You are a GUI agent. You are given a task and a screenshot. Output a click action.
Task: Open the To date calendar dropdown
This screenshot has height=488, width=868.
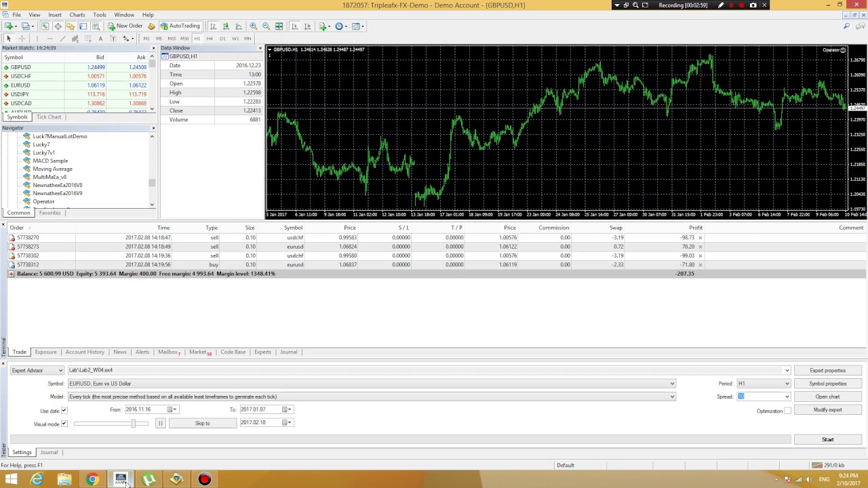click(x=287, y=409)
